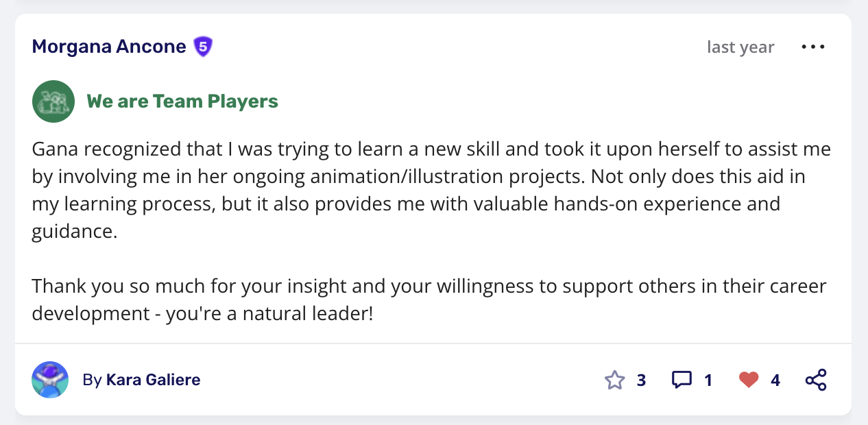Click the level 5 shield badge

[x=202, y=47]
